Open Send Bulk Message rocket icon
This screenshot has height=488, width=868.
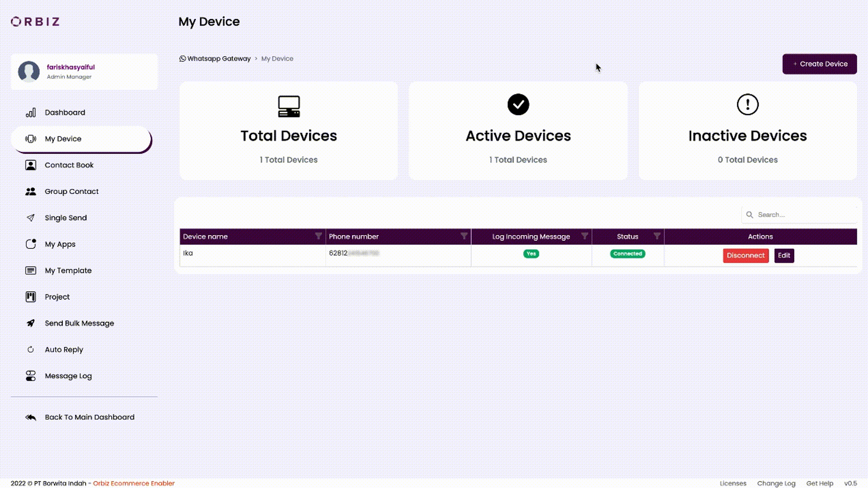pos(31,323)
